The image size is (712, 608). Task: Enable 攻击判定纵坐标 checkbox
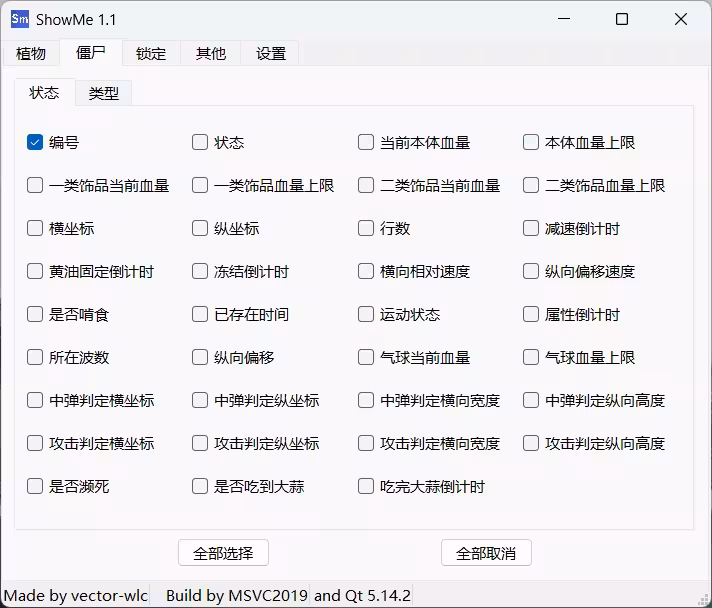pos(200,443)
